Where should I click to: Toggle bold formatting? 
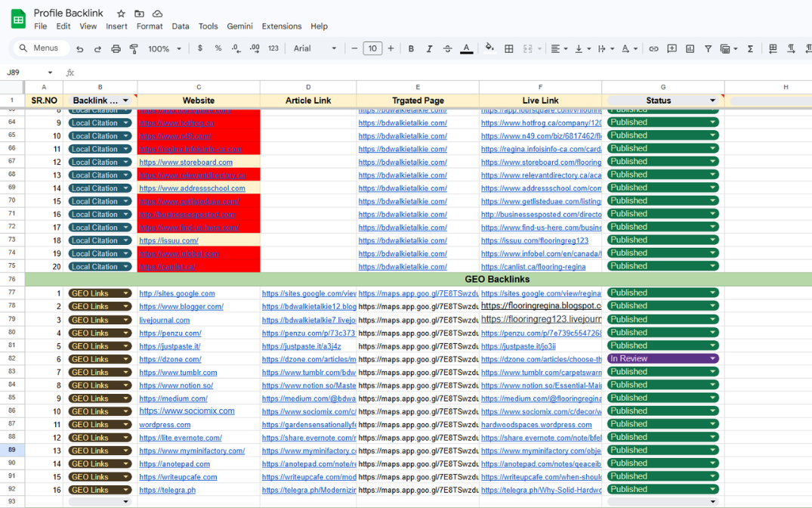point(411,48)
